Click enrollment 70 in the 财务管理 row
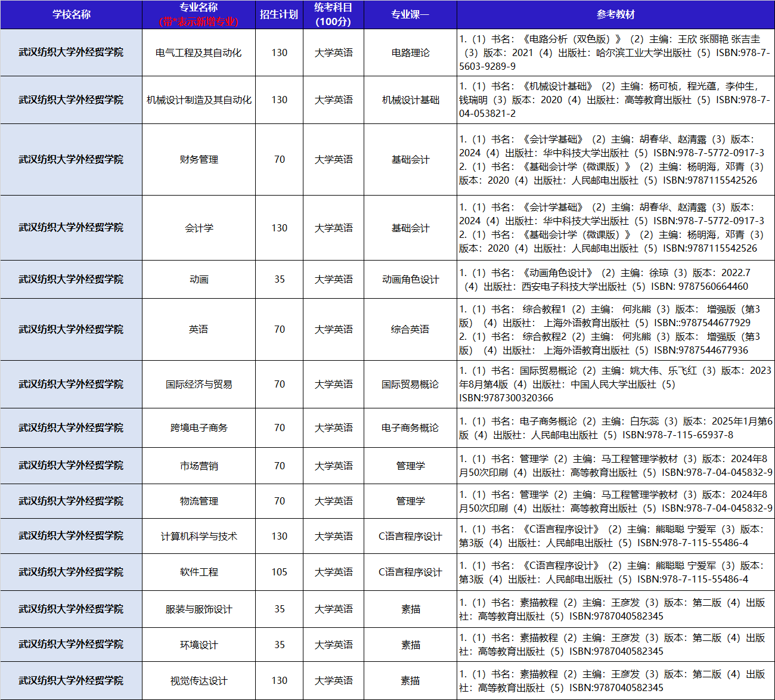 [x=279, y=160]
